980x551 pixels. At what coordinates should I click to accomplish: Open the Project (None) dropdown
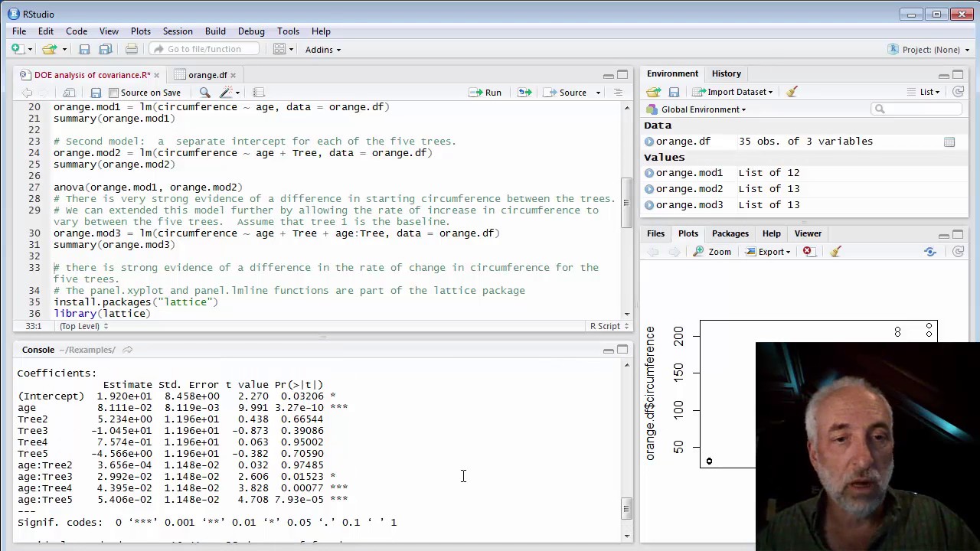click(929, 50)
